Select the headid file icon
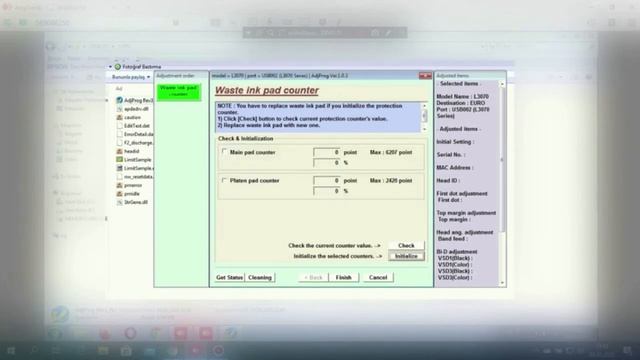Viewport: 640px width, 360px height. [x=119, y=151]
